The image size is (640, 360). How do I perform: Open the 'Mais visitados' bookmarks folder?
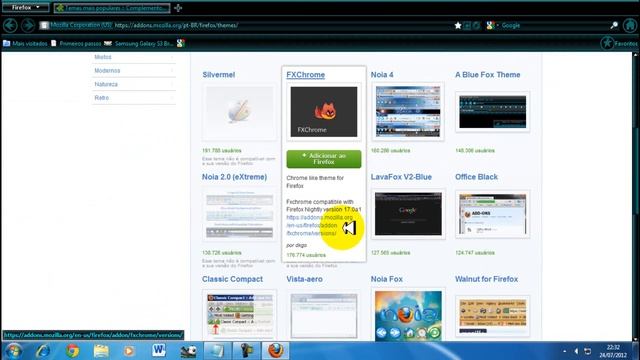coord(25,43)
